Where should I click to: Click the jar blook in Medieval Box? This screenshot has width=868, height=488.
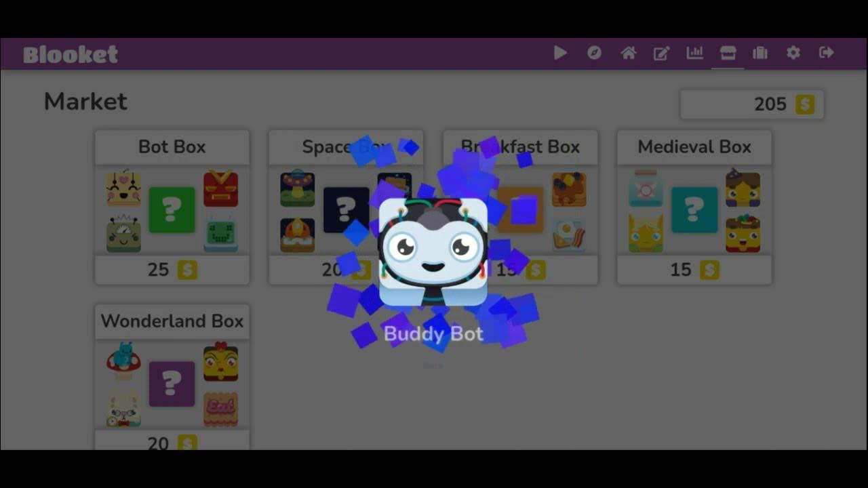[646, 188]
